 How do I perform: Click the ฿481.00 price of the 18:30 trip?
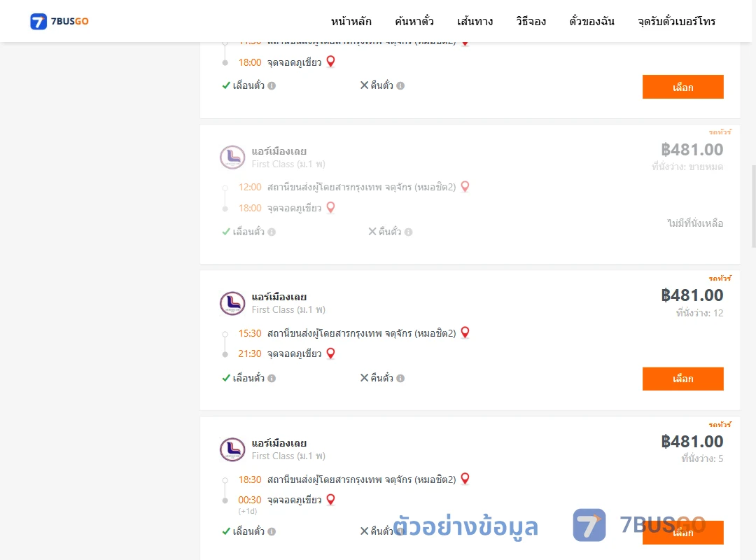(x=692, y=441)
